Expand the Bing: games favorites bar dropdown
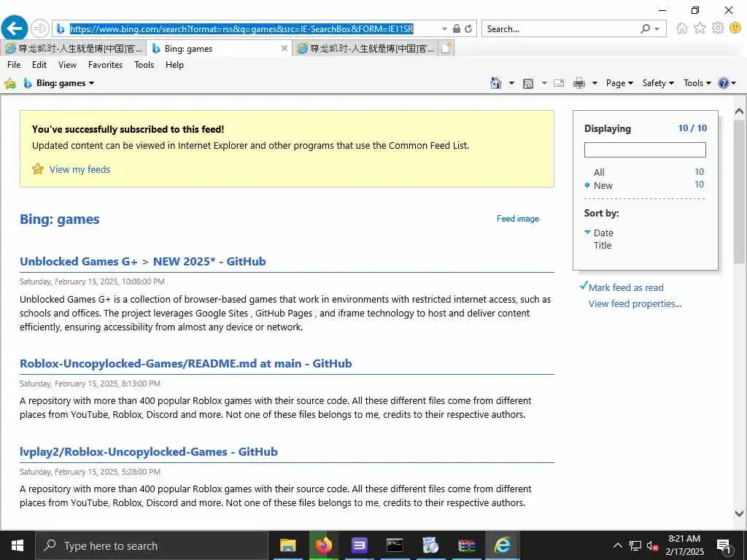Image resolution: width=747 pixels, height=560 pixels. coord(91,83)
